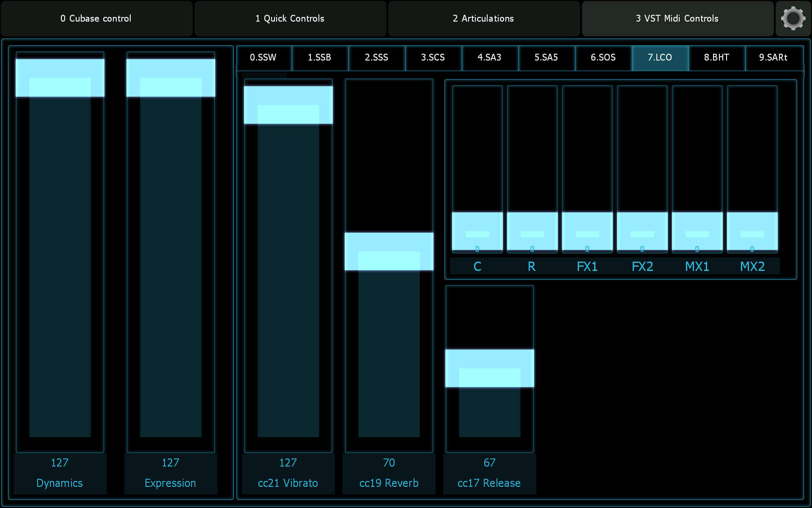The height and width of the screenshot is (508, 812).
Task: Open the 1 Quick Controls page
Action: point(290,18)
